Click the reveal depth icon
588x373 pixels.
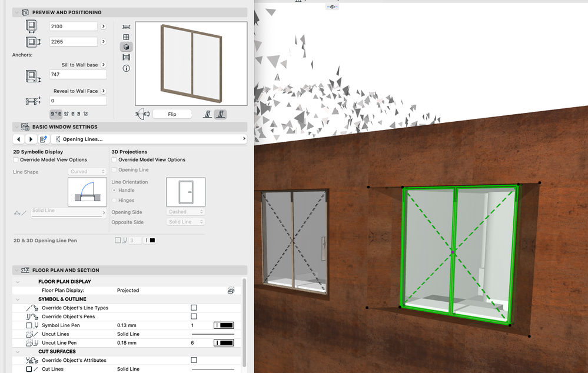[x=33, y=101]
